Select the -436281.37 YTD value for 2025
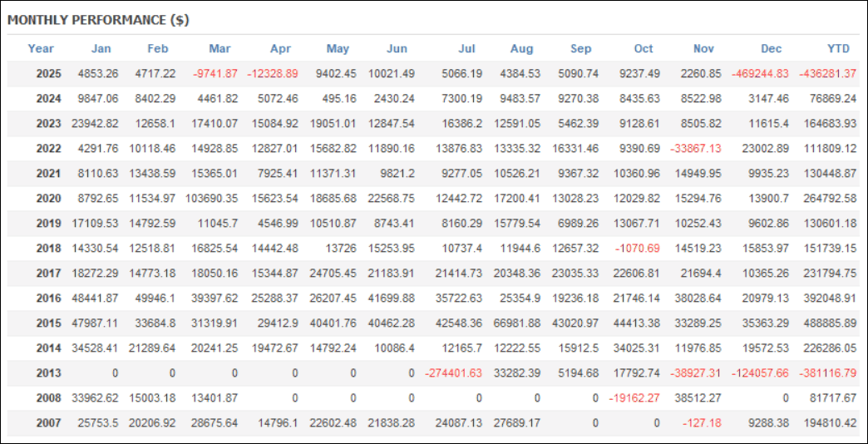 [x=827, y=73]
